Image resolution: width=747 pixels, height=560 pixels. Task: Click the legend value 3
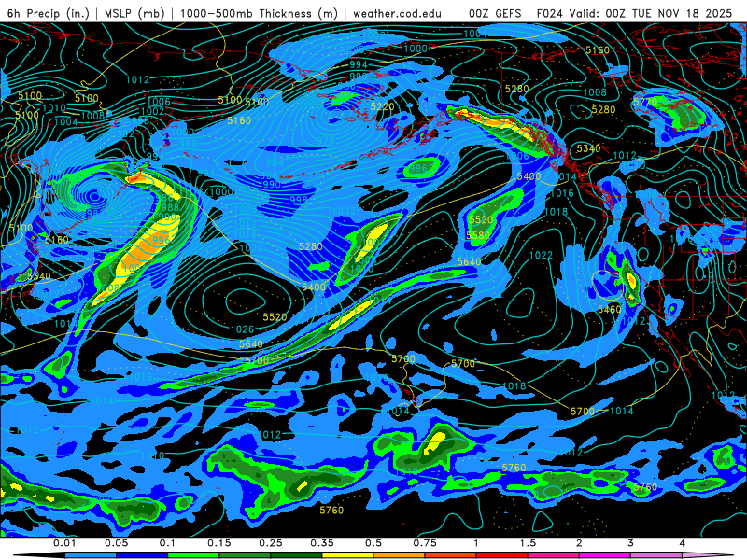[630, 543]
